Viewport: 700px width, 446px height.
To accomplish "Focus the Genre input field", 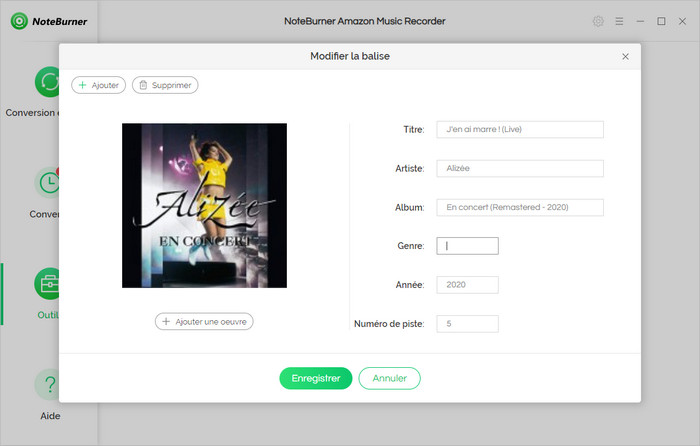I will tap(467, 246).
